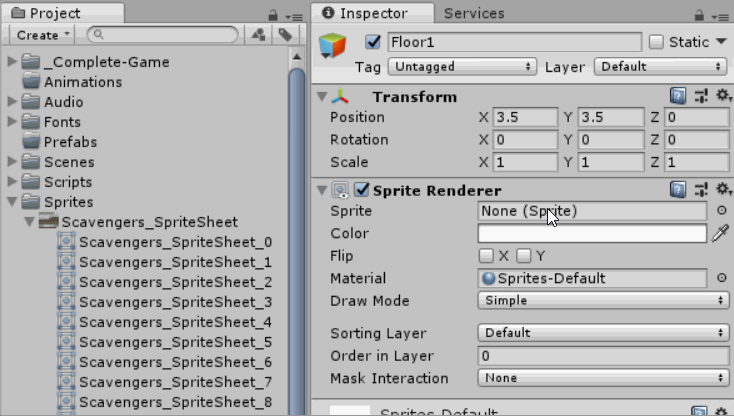The image size is (734, 416).
Task: Open the Project panel options menu
Action: (x=294, y=17)
